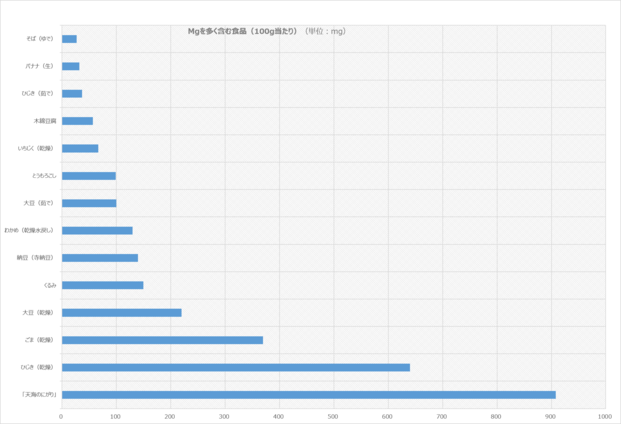Select the 'くるみ' category label
The width and height of the screenshot is (621, 424).
tap(50, 285)
